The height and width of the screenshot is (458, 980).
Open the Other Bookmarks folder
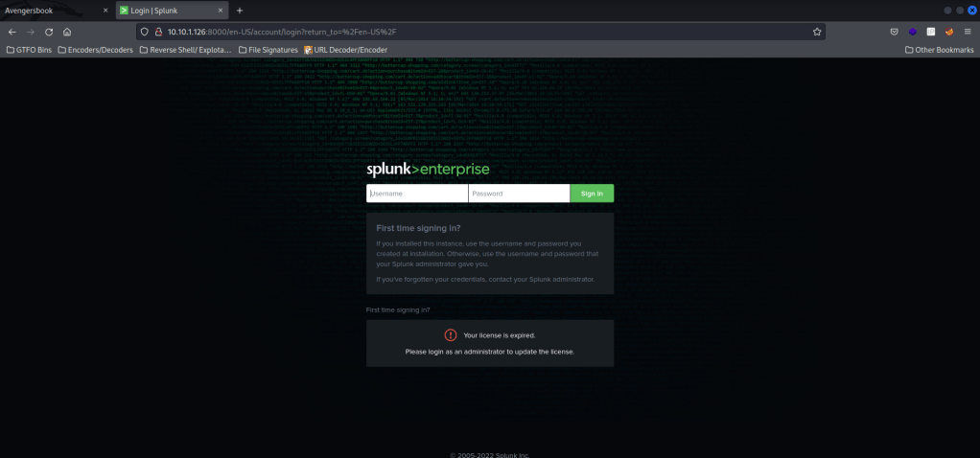coord(938,49)
